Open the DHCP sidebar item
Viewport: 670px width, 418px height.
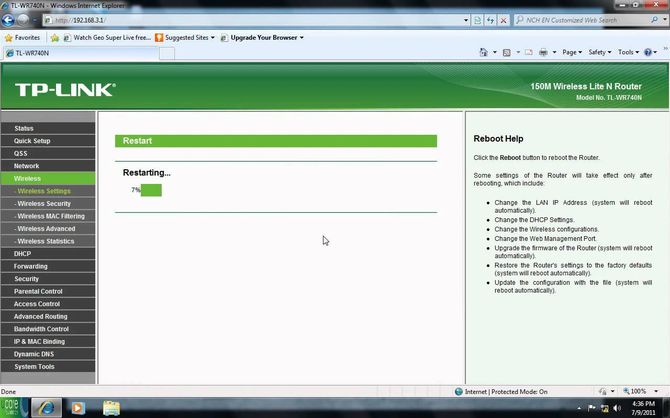pos(48,253)
